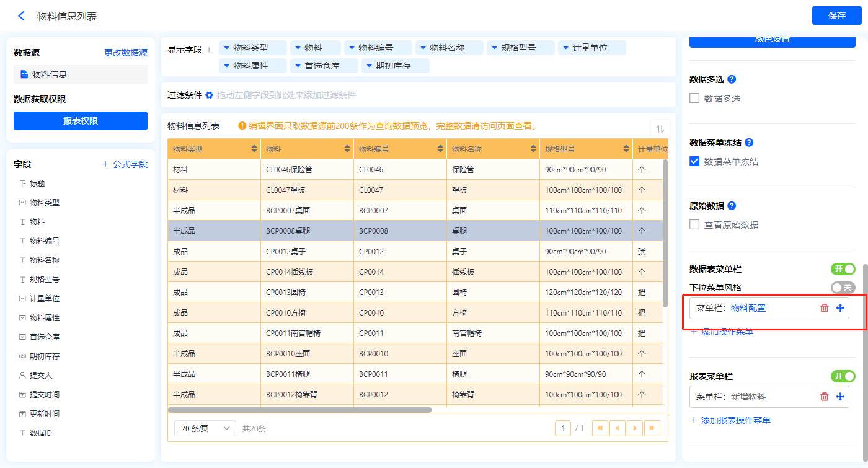The height and width of the screenshot is (468, 868).
Task: Enable the 数据多选 checkbox
Action: click(694, 99)
